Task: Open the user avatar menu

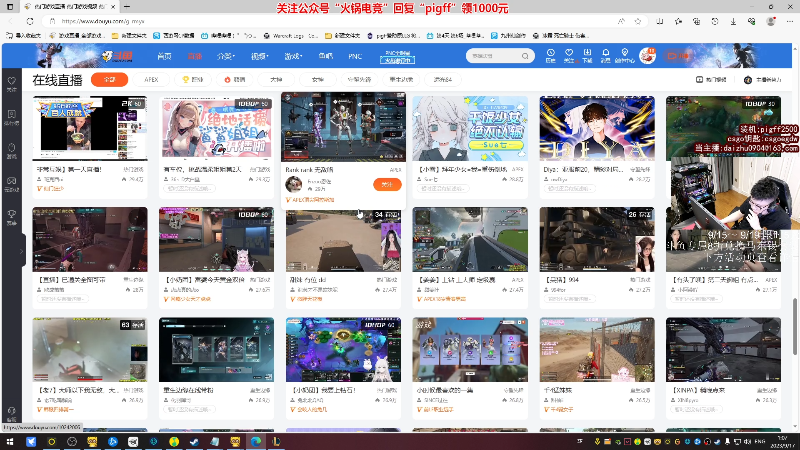Action: coord(647,56)
